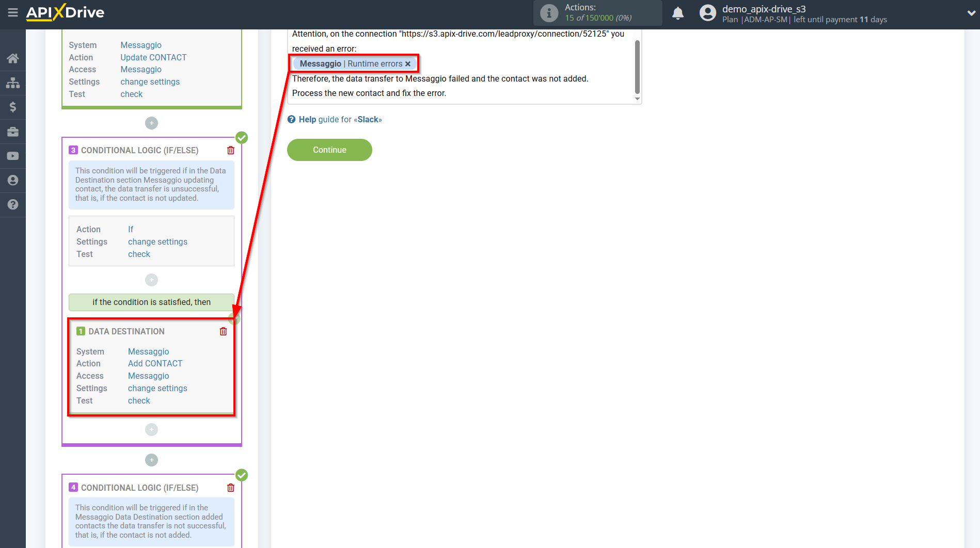Expand the account dropdown chevron
This screenshot has height=548, width=980.
(x=971, y=13)
